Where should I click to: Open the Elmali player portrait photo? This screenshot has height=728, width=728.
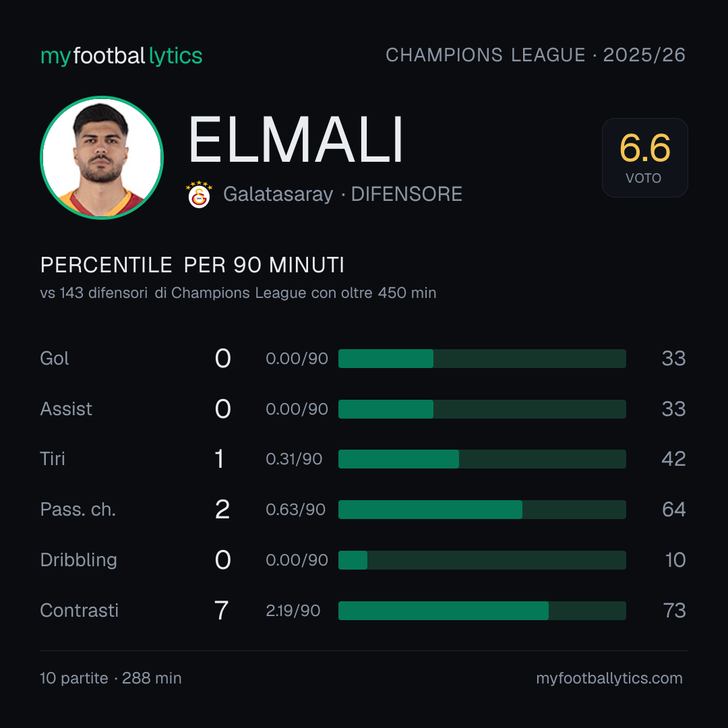point(102,157)
